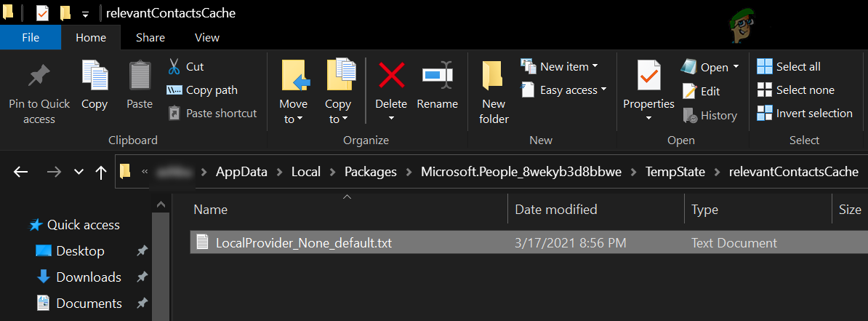Image resolution: width=868 pixels, height=321 pixels.
Task: Click the Pin to Quick access icon
Action: pyautogui.click(x=39, y=76)
